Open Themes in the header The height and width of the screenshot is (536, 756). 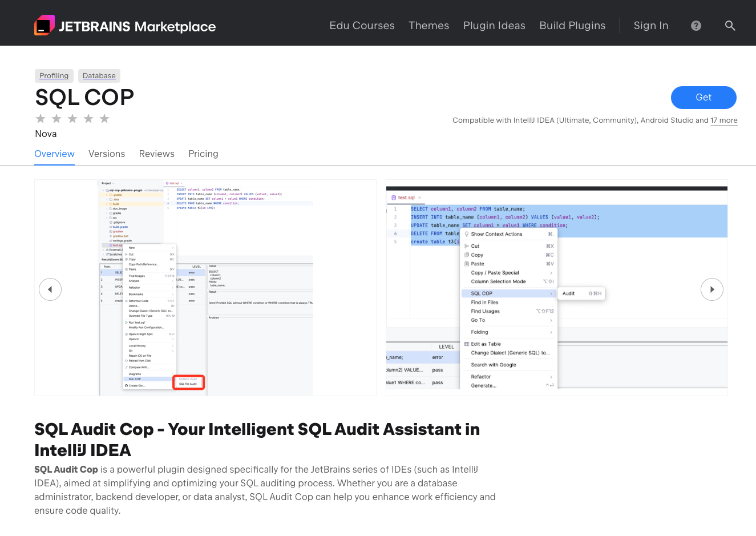click(x=429, y=26)
